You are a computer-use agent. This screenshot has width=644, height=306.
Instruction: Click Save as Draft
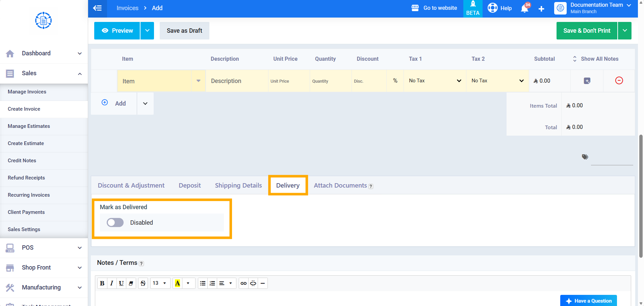tap(184, 31)
